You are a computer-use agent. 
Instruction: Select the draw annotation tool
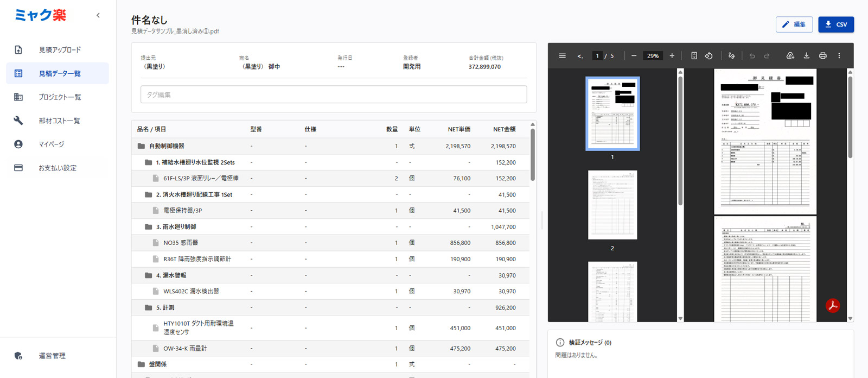[x=731, y=56]
